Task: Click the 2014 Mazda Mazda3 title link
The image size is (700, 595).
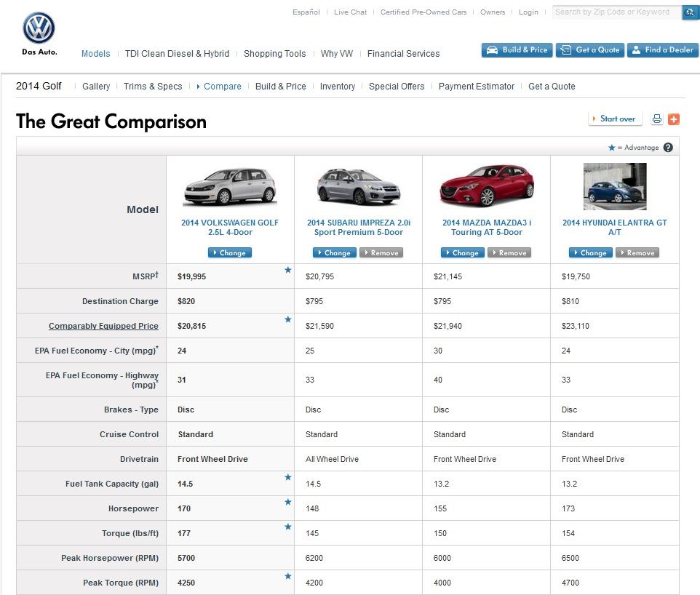Action: 487,227
